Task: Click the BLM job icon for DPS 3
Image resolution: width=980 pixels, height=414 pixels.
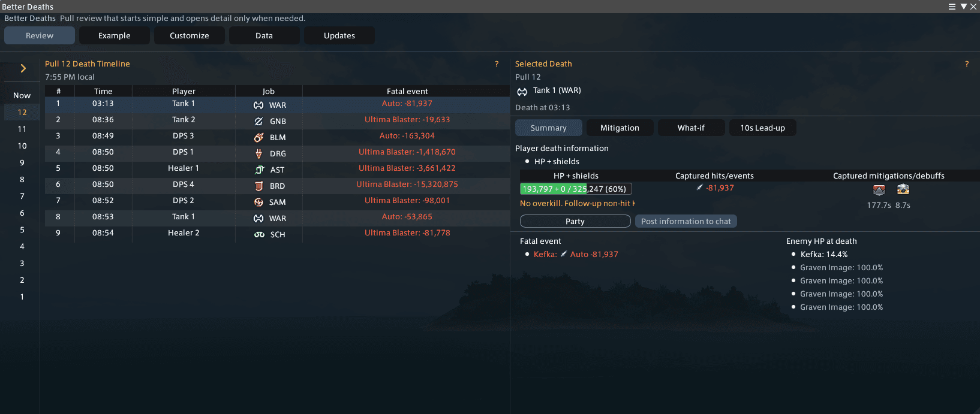Action: (258, 137)
